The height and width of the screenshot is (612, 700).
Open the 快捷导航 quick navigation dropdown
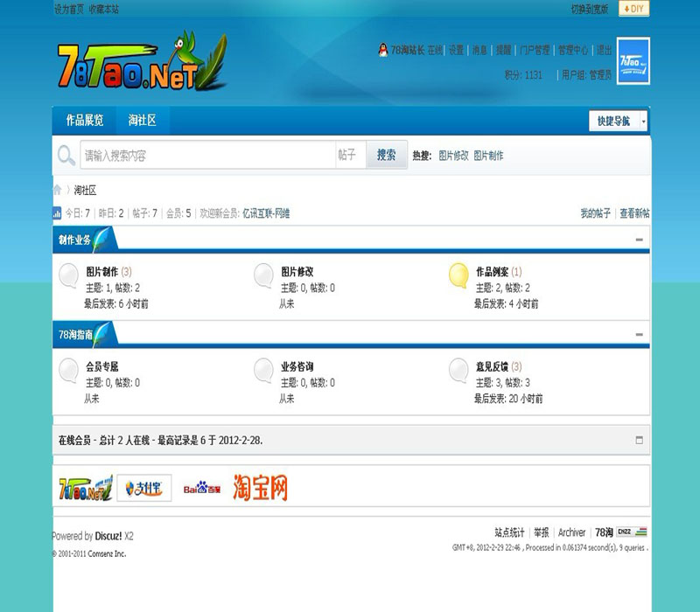618,121
